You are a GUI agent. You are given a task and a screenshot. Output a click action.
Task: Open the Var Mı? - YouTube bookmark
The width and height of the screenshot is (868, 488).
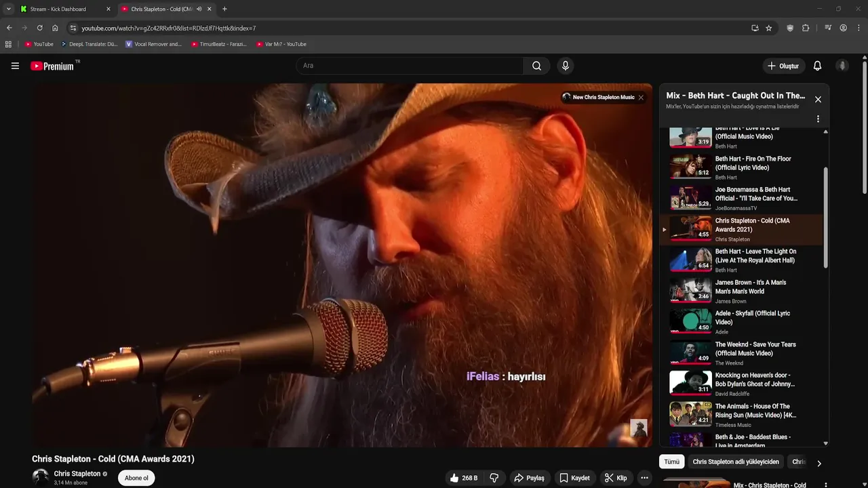click(281, 44)
